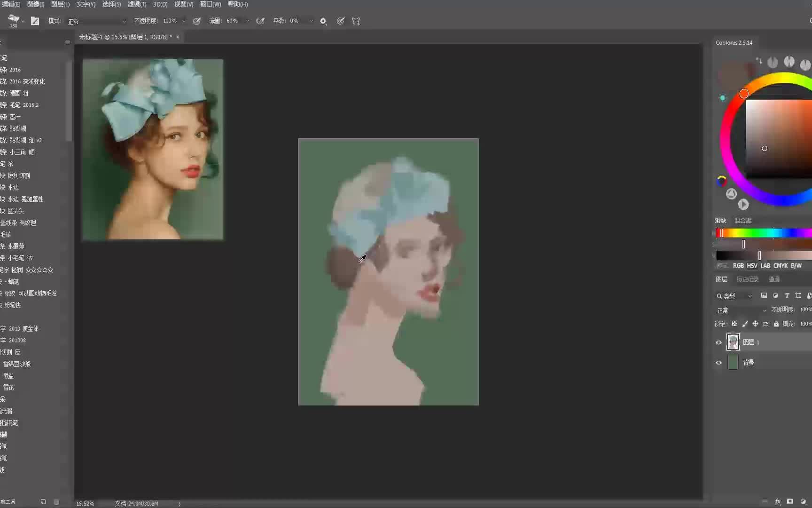Select B/W slider mode
This screenshot has height=508, width=812.
pos(796,266)
